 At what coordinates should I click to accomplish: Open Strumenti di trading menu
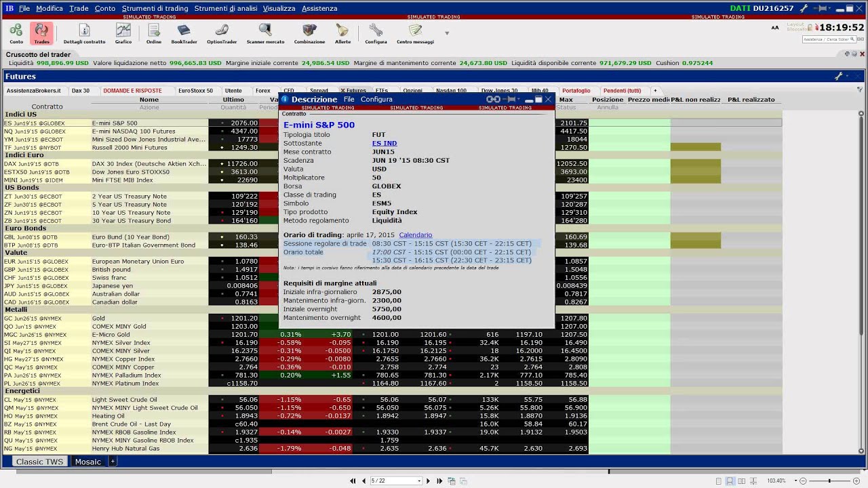[155, 8]
